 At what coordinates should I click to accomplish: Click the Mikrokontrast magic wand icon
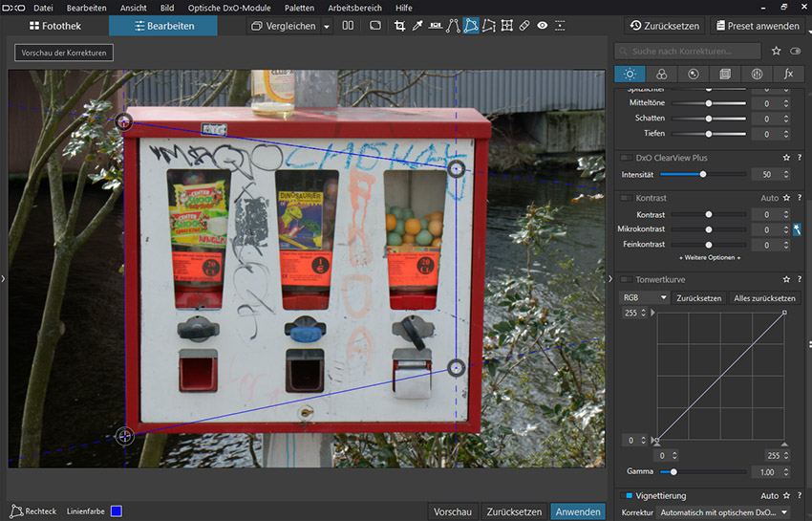797,229
